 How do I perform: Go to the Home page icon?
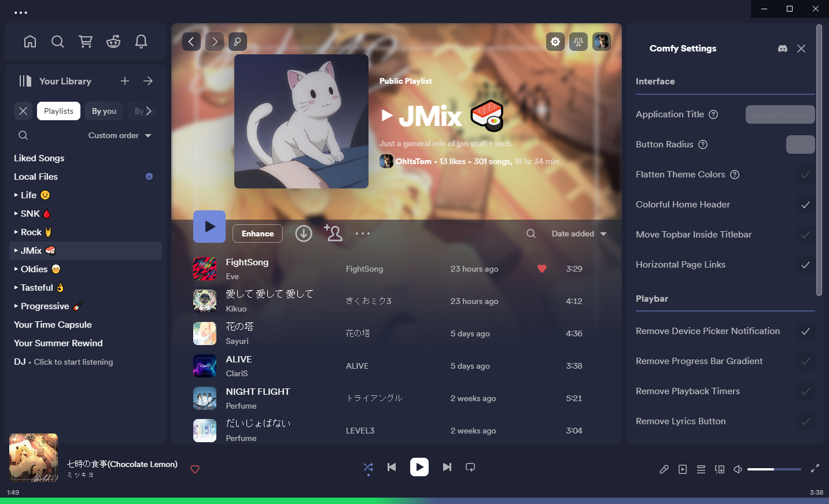[x=30, y=42]
